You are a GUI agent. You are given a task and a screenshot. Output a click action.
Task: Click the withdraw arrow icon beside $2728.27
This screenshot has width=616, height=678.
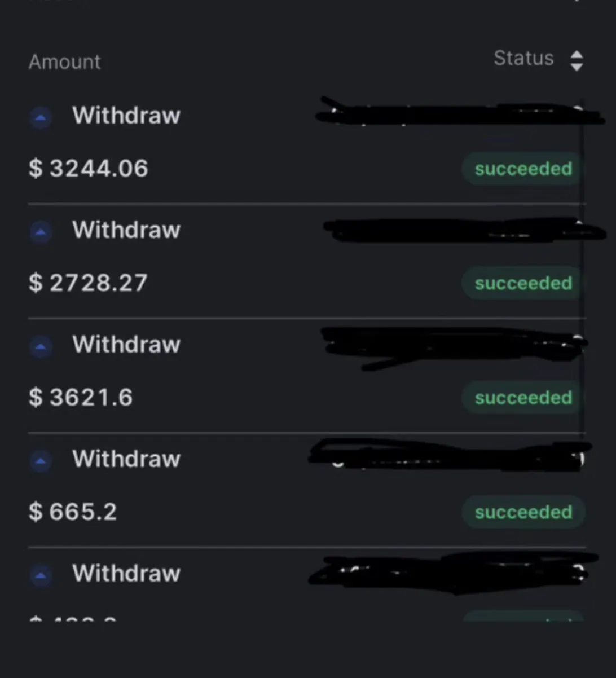pyautogui.click(x=41, y=232)
